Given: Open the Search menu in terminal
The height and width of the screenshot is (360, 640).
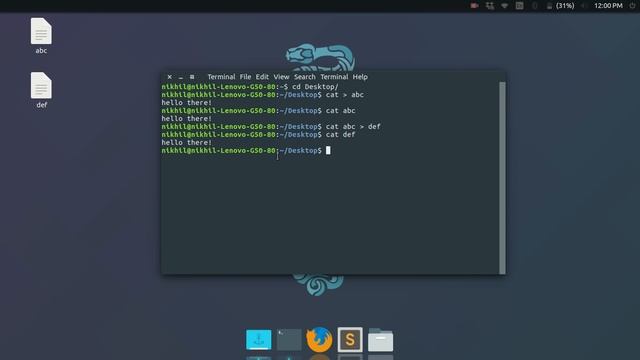Looking at the screenshot, I should tap(304, 77).
